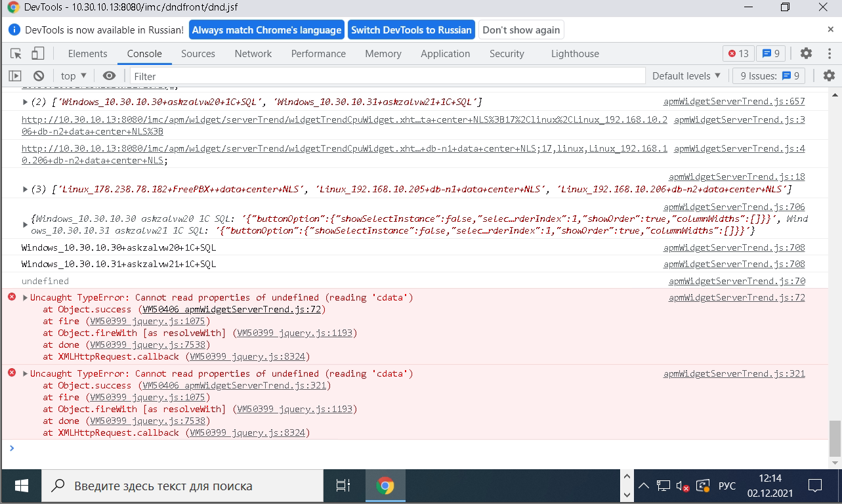
Task: Open source link apmWidgetServerTrend.js:706
Action: point(734,207)
